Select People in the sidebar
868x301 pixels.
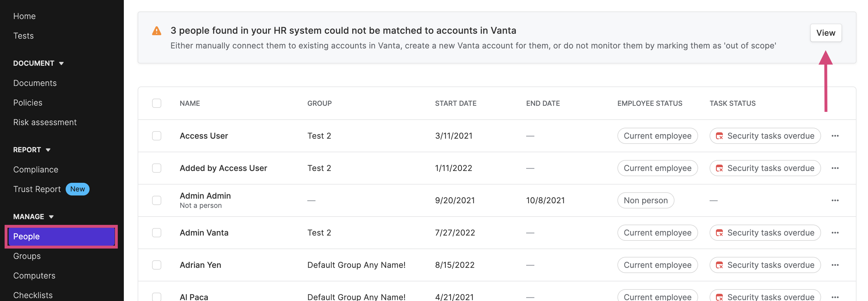61,236
